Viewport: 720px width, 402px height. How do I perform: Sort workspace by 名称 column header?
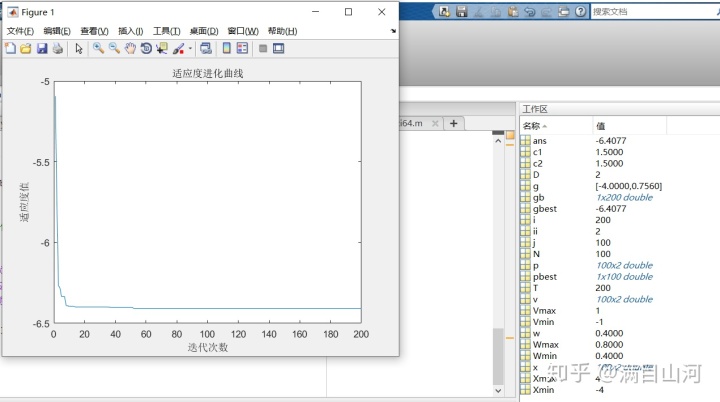pyautogui.click(x=556, y=125)
